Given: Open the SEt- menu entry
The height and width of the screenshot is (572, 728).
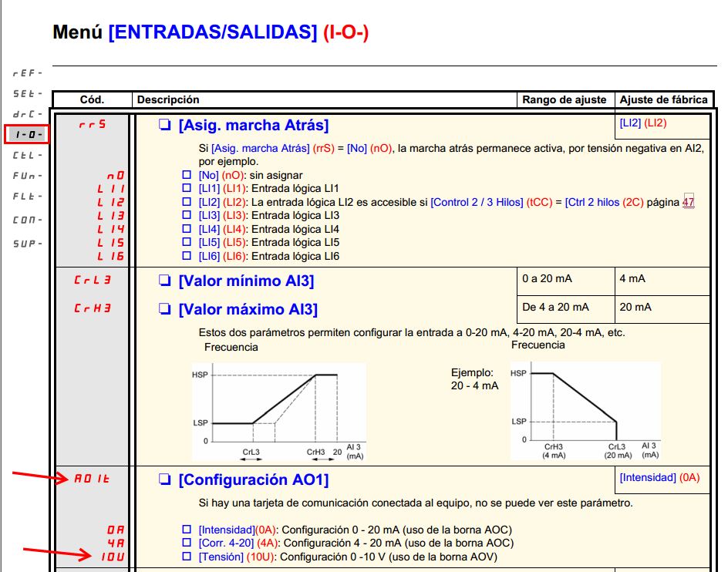Looking at the screenshot, I should click(x=27, y=94).
